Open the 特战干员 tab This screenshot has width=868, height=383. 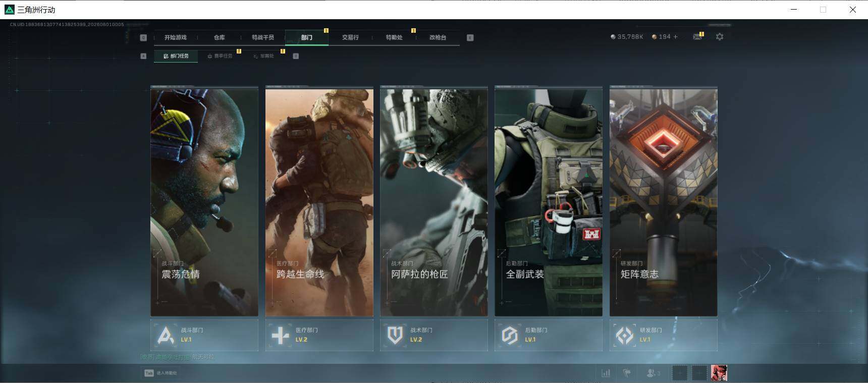(x=262, y=37)
